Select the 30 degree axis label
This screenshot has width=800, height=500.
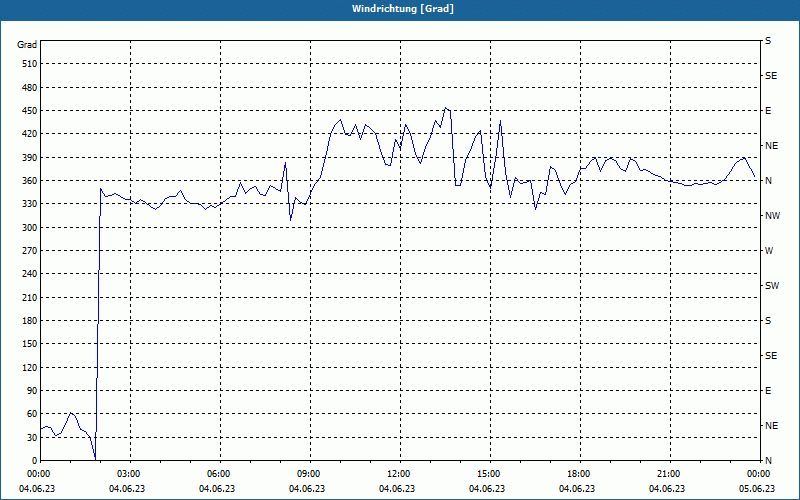(32, 438)
